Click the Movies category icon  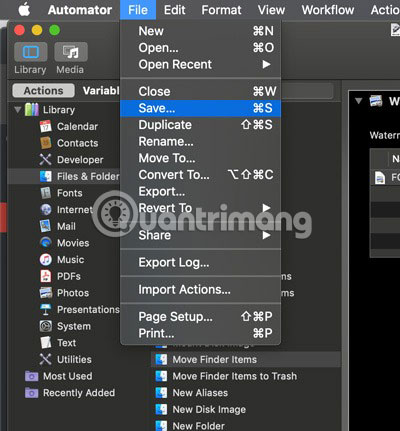coord(46,243)
